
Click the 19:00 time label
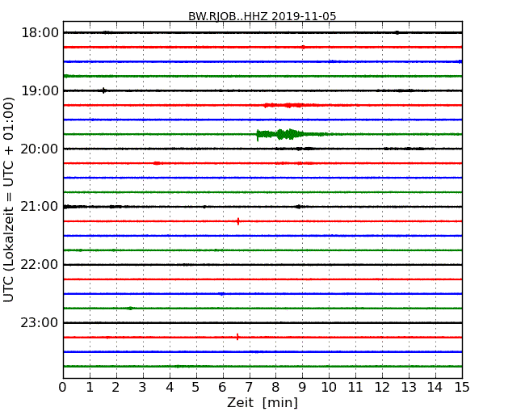pyautogui.click(x=40, y=90)
